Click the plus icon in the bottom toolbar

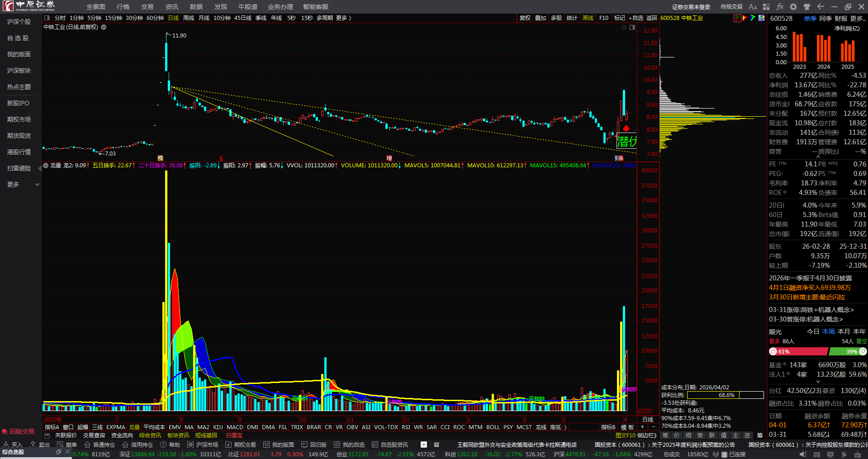click(424, 445)
